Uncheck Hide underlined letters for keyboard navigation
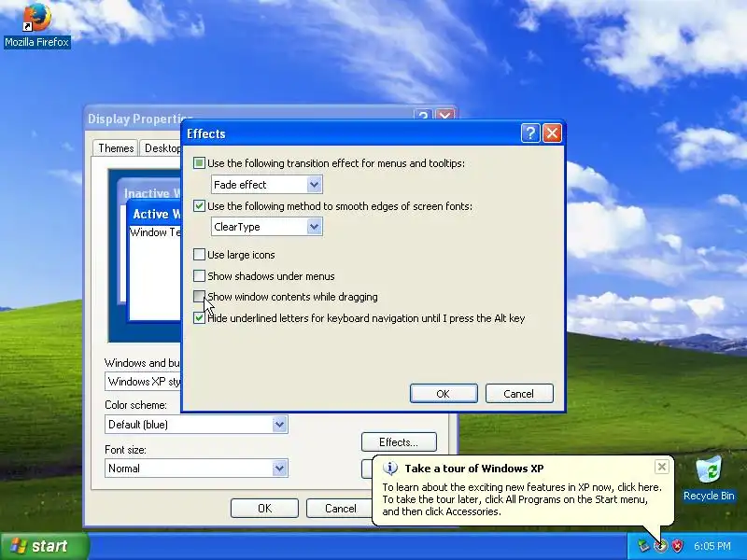This screenshot has width=747, height=560. click(x=199, y=318)
